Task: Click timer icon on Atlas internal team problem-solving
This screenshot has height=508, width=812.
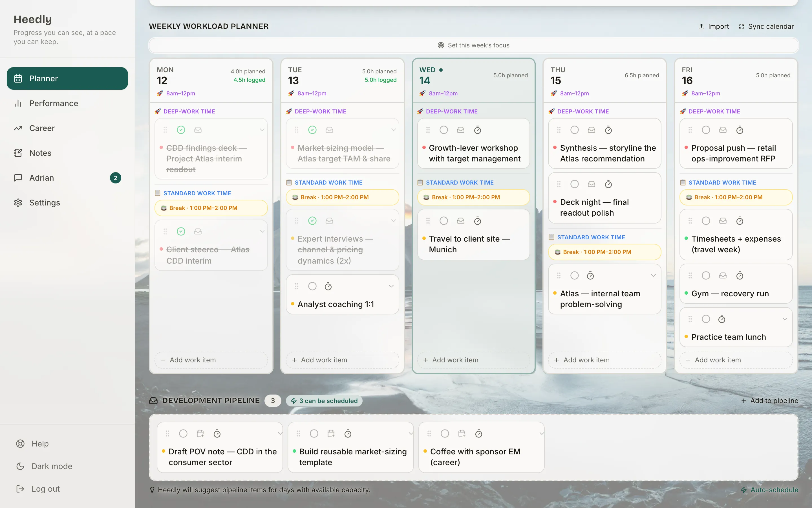Action: point(591,276)
